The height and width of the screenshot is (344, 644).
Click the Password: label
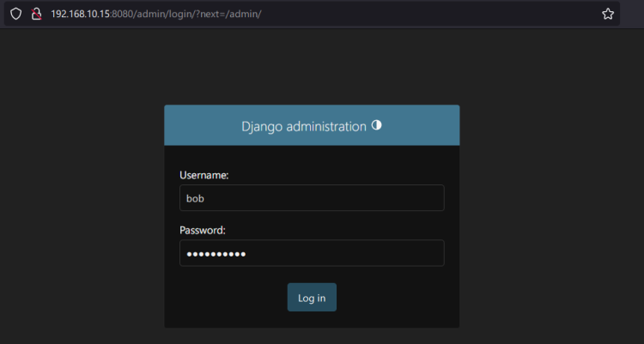coord(203,230)
